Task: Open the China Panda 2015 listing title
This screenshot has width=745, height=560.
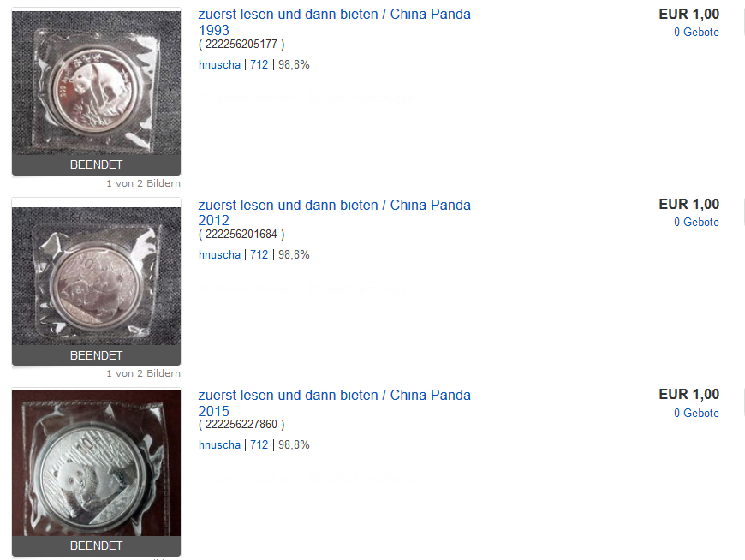Action: coord(335,402)
